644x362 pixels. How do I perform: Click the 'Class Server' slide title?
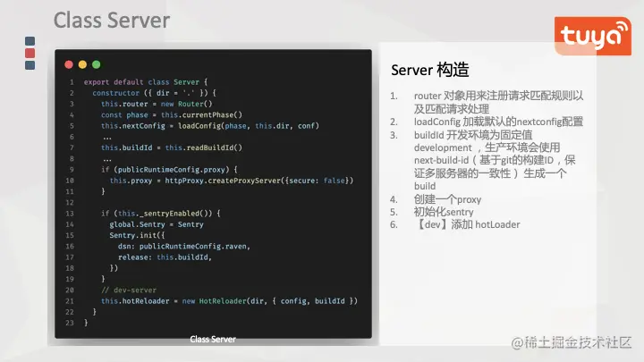coord(112,20)
